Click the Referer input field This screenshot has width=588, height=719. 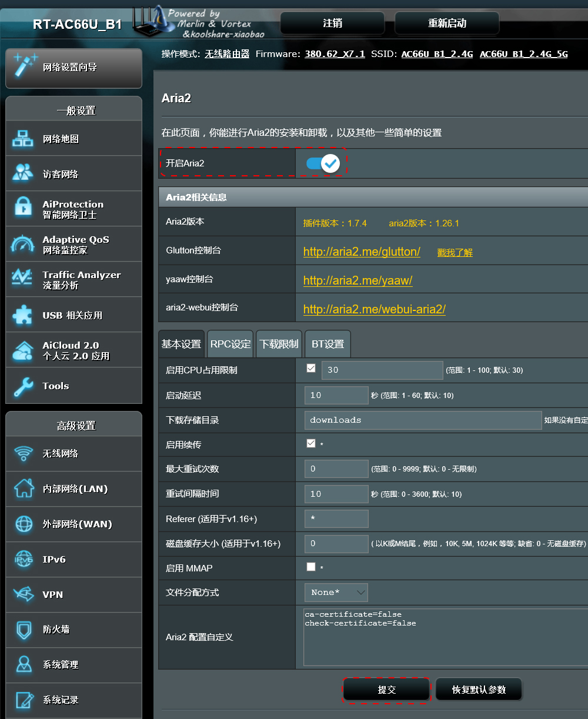click(336, 519)
